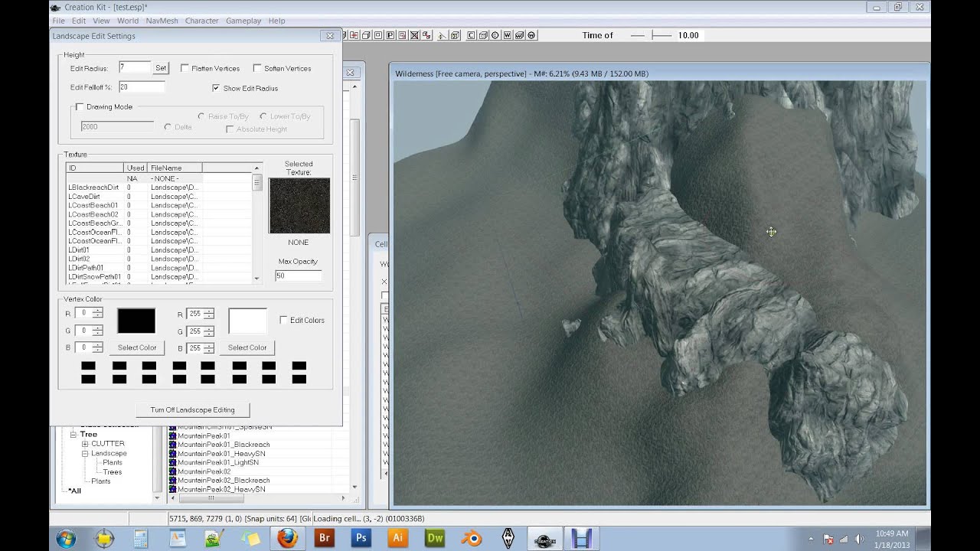This screenshot has height=551, width=980.
Task: Open Blender from the taskbar
Action: (472, 538)
